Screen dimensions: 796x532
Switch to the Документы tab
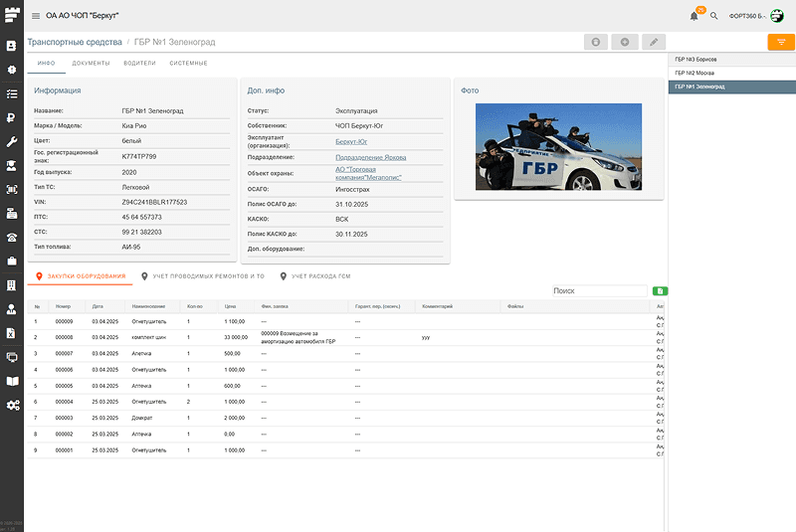(91, 64)
